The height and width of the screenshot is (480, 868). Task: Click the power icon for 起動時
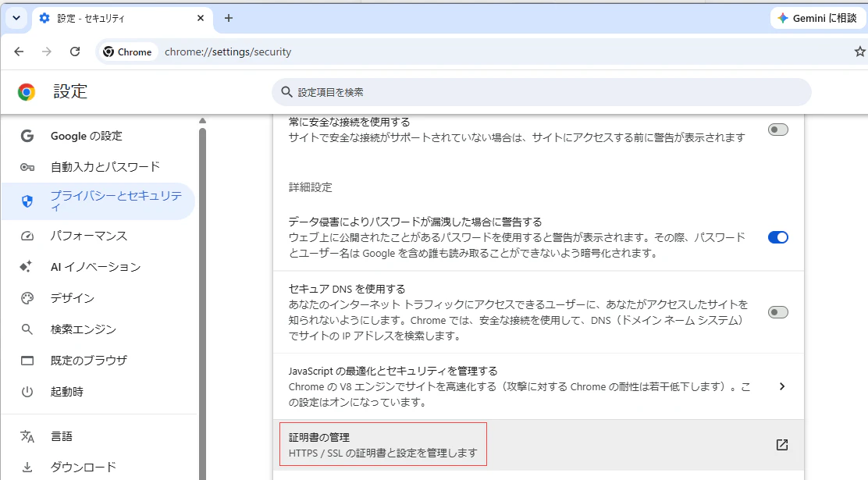click(27, 392)
